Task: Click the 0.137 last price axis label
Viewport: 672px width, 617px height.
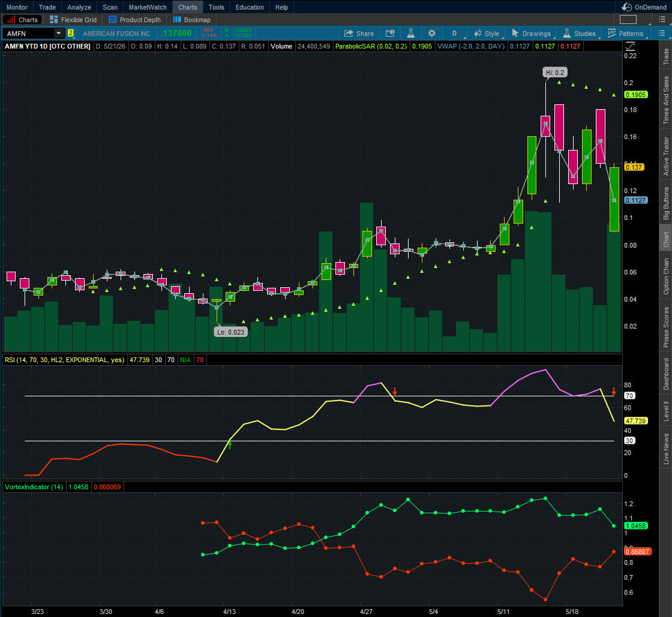Action: pos(634,167)
